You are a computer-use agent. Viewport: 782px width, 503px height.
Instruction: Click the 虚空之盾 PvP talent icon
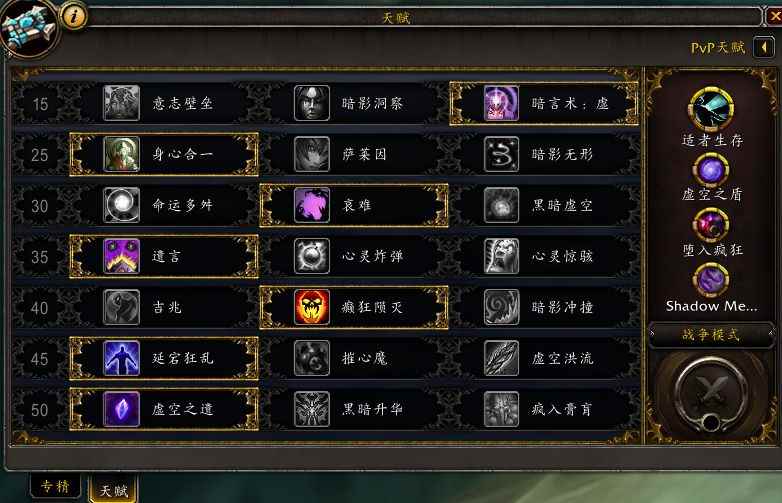coord(711,170)
